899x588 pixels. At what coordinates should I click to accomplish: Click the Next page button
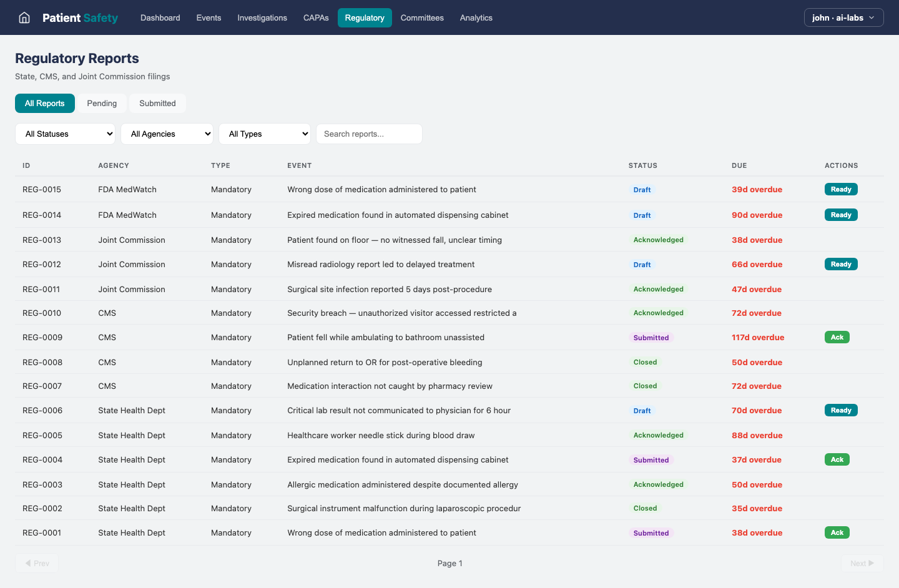[862, 563]
